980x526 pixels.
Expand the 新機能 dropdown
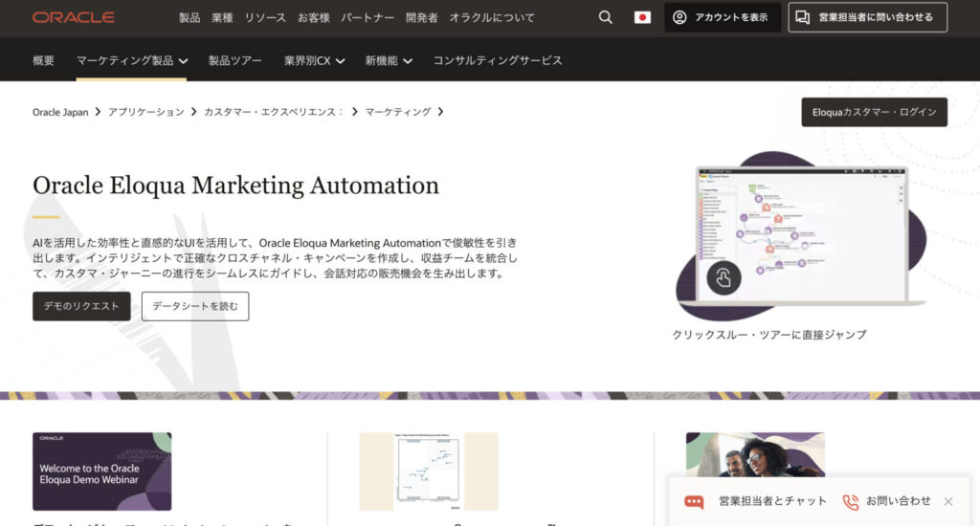pos(389,60)
